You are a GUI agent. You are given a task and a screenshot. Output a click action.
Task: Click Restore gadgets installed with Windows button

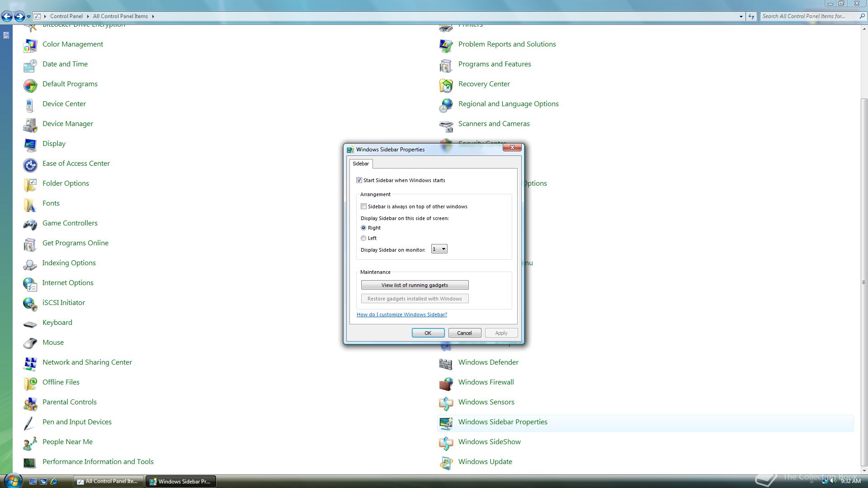pyautogui.click(x=415, y=299)
